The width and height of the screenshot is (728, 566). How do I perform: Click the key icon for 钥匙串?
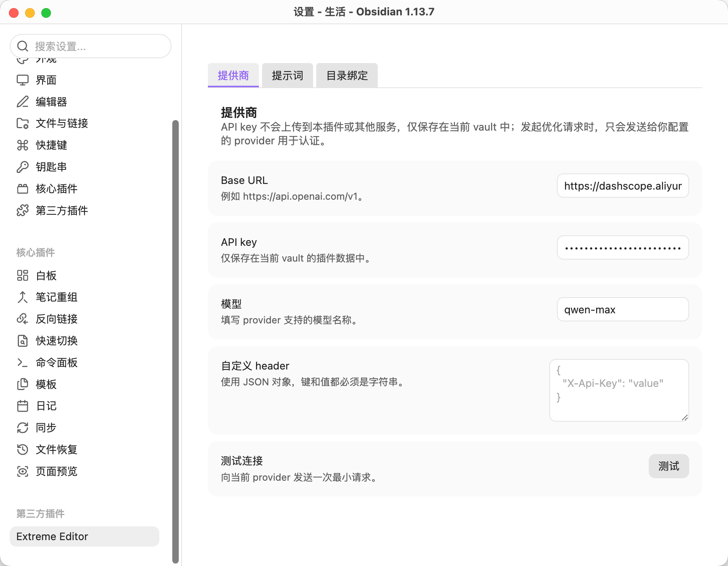point(23,167)
